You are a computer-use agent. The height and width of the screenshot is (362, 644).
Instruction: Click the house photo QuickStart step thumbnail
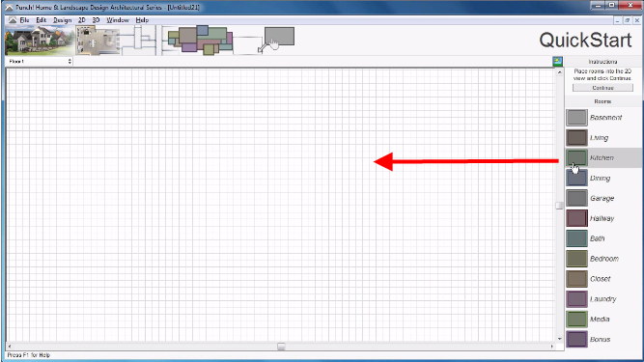click(40, 41)
